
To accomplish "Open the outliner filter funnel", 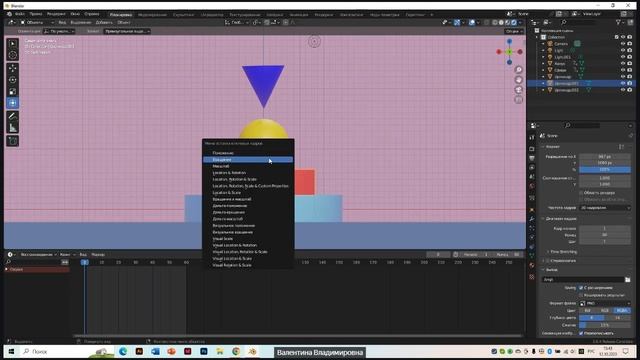I will point(619,22).
